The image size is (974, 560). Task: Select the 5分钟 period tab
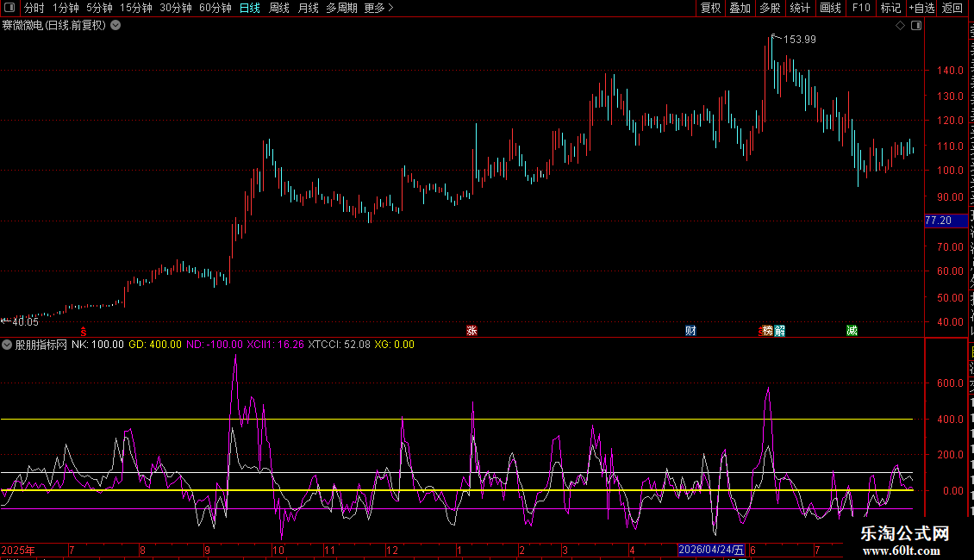99,8
